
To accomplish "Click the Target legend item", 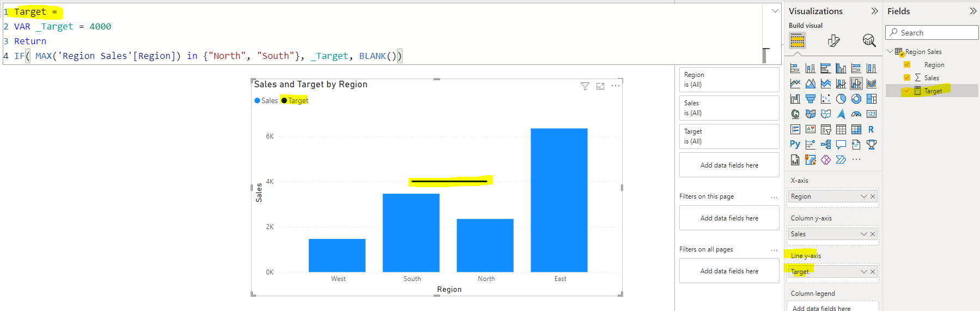I will pos(295,100).
